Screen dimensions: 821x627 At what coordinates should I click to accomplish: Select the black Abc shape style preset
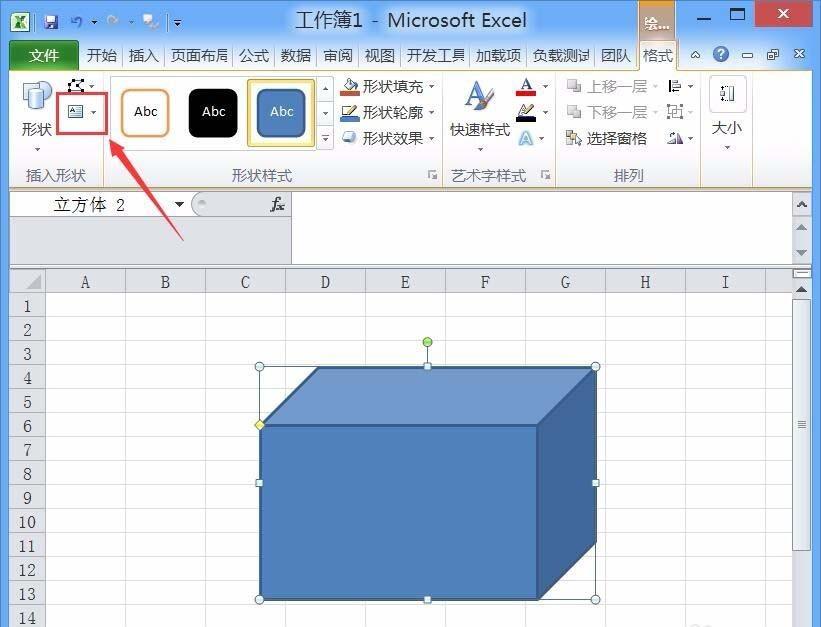point(212,112)
